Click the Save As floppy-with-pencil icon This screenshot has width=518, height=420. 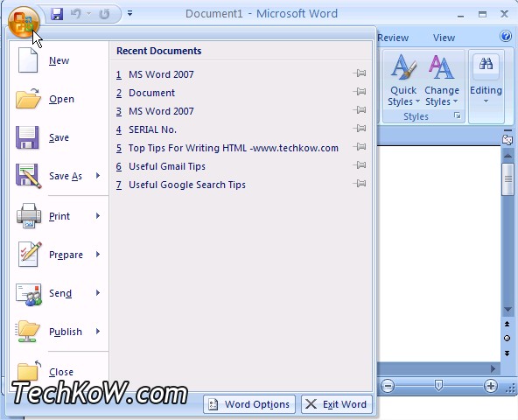tap(28, 176)
